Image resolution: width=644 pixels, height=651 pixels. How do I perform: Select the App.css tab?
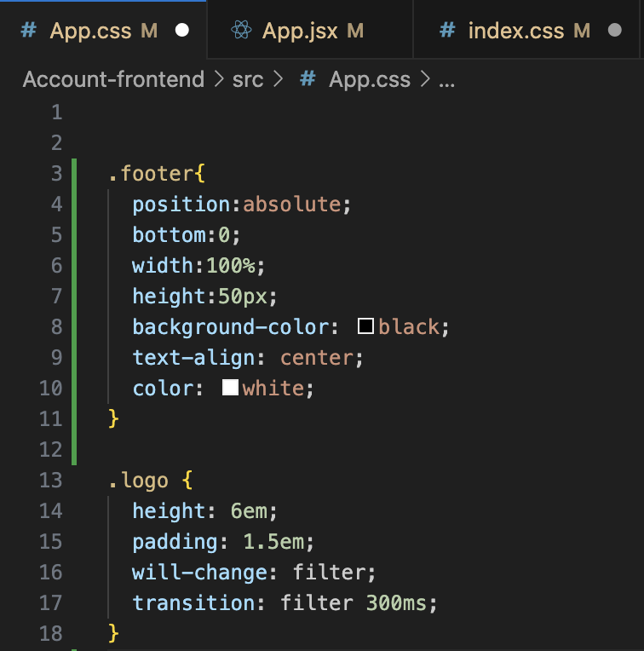[90, 32]
